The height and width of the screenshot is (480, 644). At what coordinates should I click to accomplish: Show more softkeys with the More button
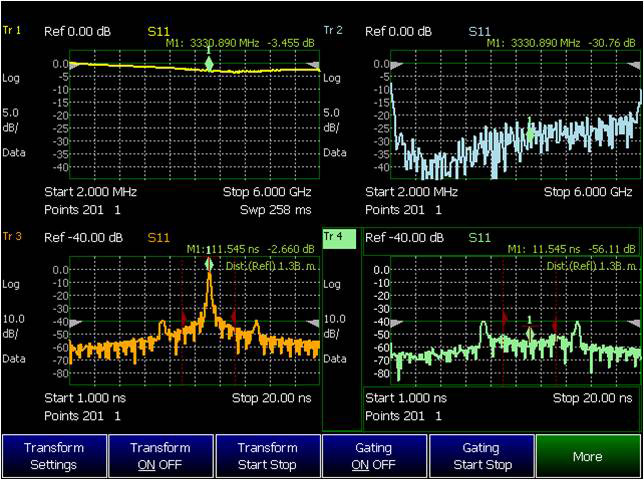tap(587, 456)
